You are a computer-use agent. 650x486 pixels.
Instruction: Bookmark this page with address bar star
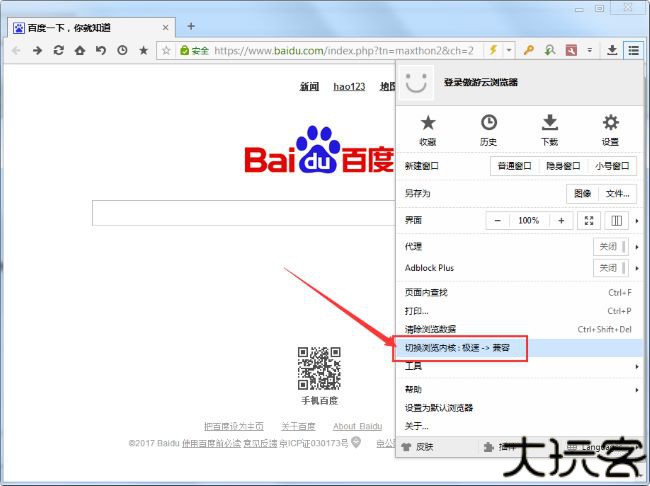(166, 51)
